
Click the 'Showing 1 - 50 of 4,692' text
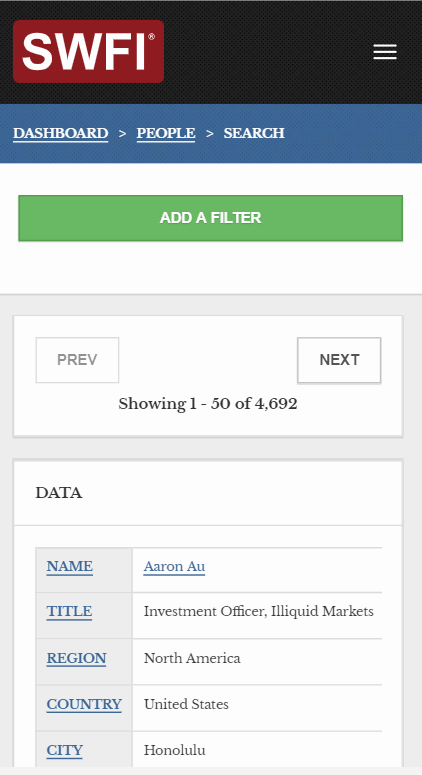208,404
